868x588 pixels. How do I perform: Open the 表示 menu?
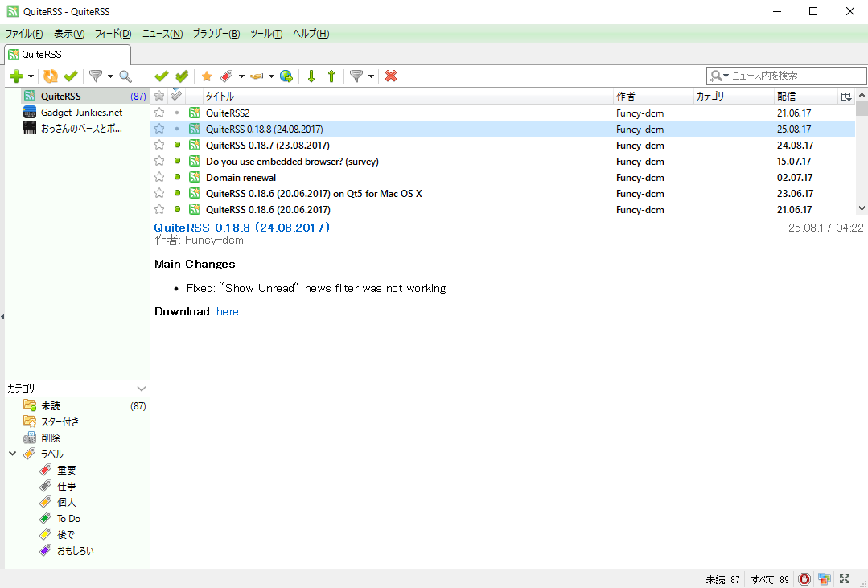point(69,34)
